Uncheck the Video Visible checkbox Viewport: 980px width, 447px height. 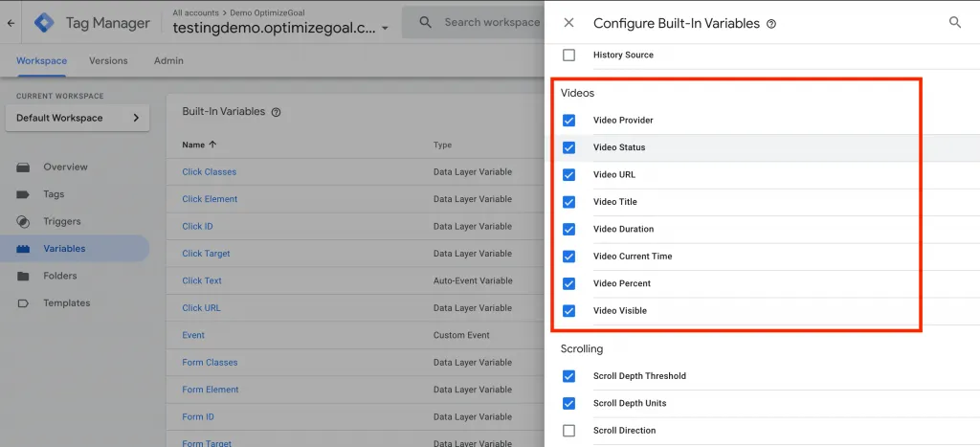pos(568,311)
